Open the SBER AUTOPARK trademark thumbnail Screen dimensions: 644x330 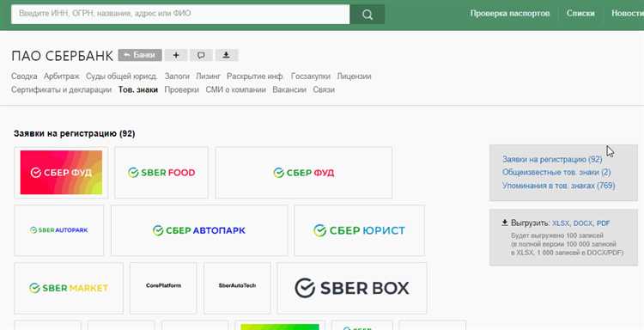point(59,230)
